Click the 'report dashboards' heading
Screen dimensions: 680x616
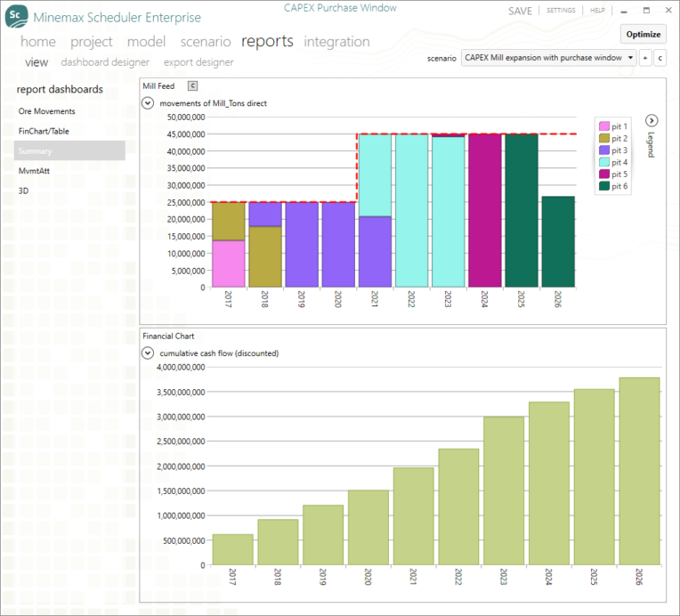click(60, 89)
